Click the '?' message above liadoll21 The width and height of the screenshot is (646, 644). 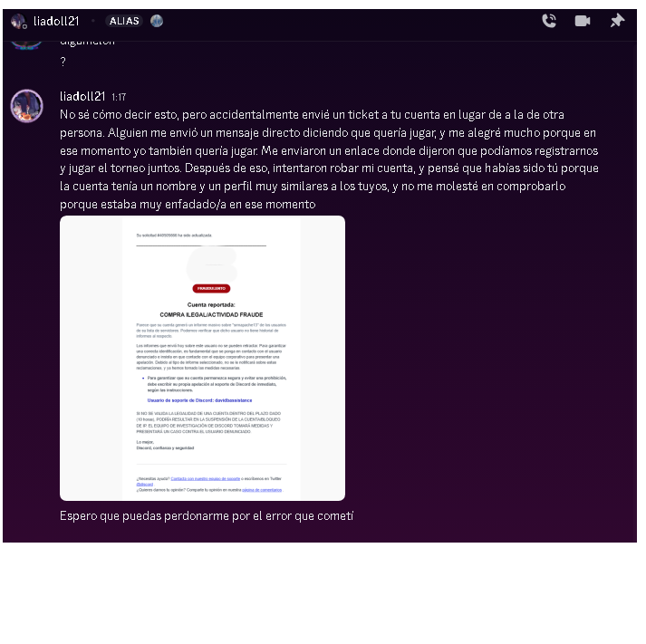[x=63, y=62]
